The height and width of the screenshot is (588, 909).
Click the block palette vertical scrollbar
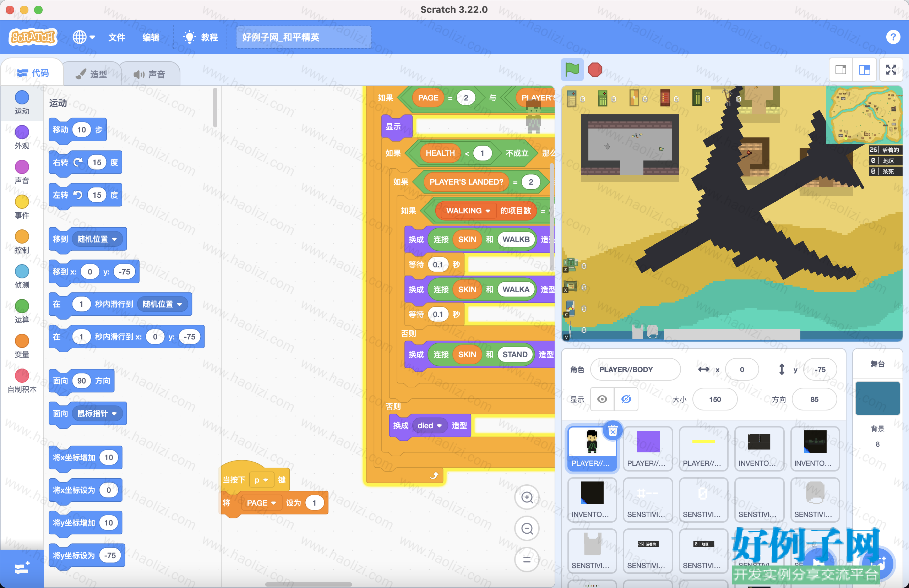coord(215,108)
